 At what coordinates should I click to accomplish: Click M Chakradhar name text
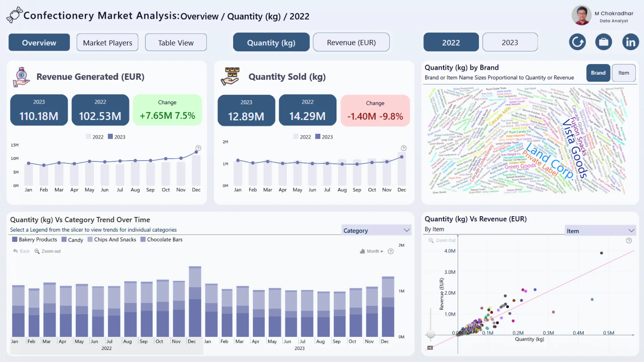pyautogui.click(x=614, y=13)
